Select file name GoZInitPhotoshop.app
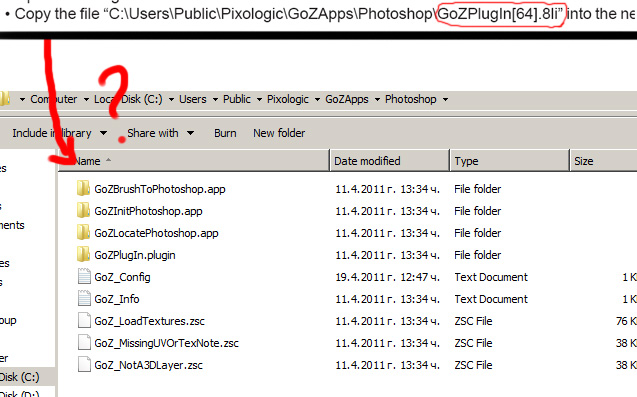 [148, 211]
